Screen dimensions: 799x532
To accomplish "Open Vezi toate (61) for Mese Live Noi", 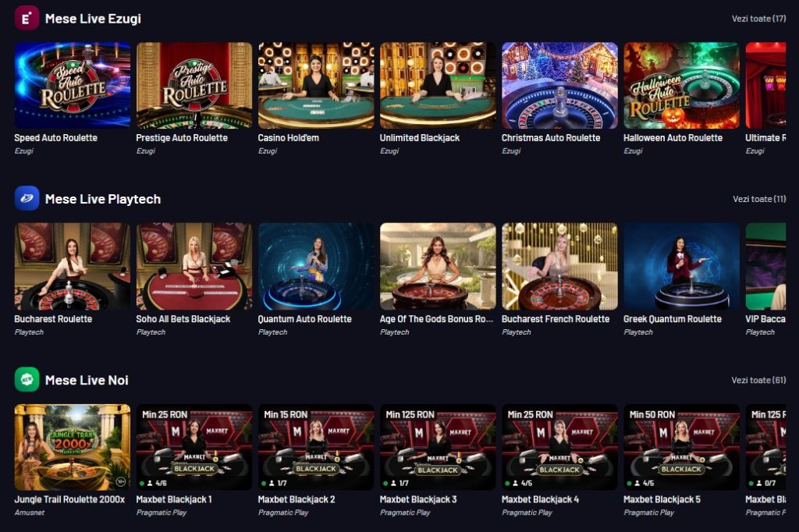I will [x=758, y=380].
